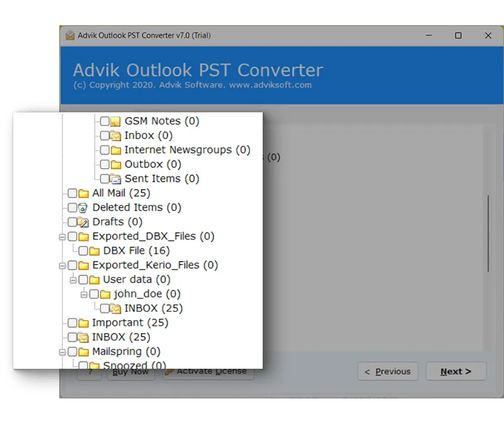Screen dimensions: 504x423
Task: Enable the Outbox folder checkbox
Action: click(105, 165)
